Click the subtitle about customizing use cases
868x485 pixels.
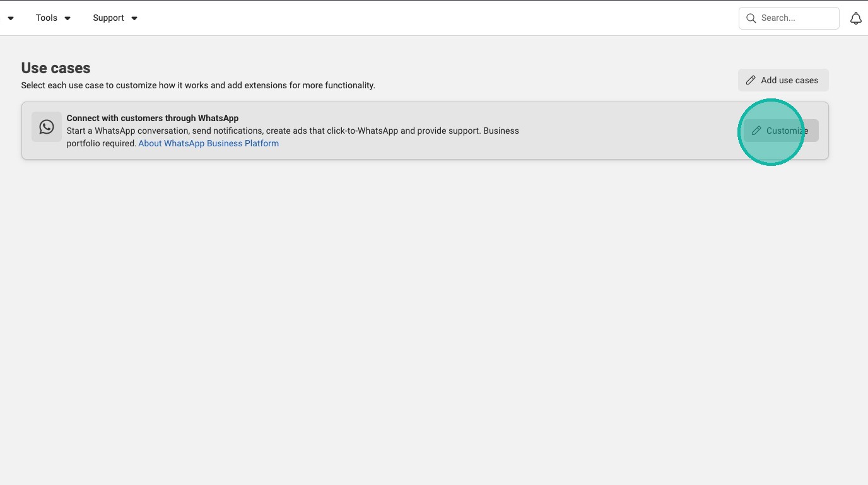pyautogui.click(x=198, y=85)
